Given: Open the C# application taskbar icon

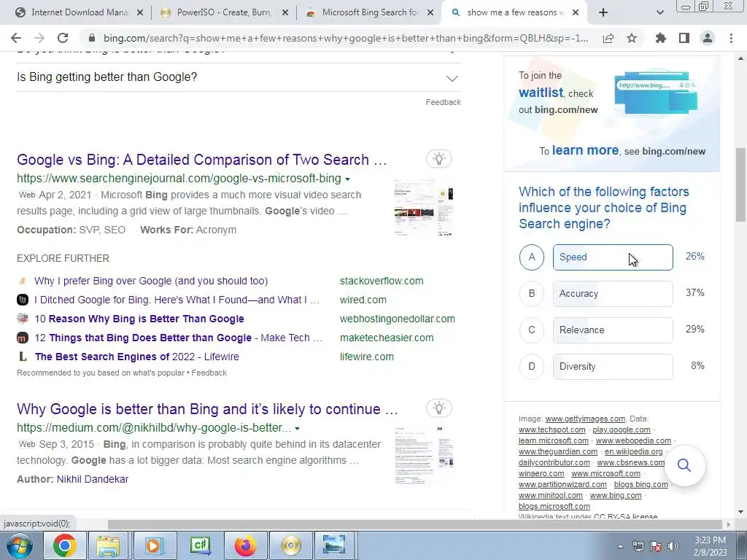Looking at the screenshot, I should 200,545.
